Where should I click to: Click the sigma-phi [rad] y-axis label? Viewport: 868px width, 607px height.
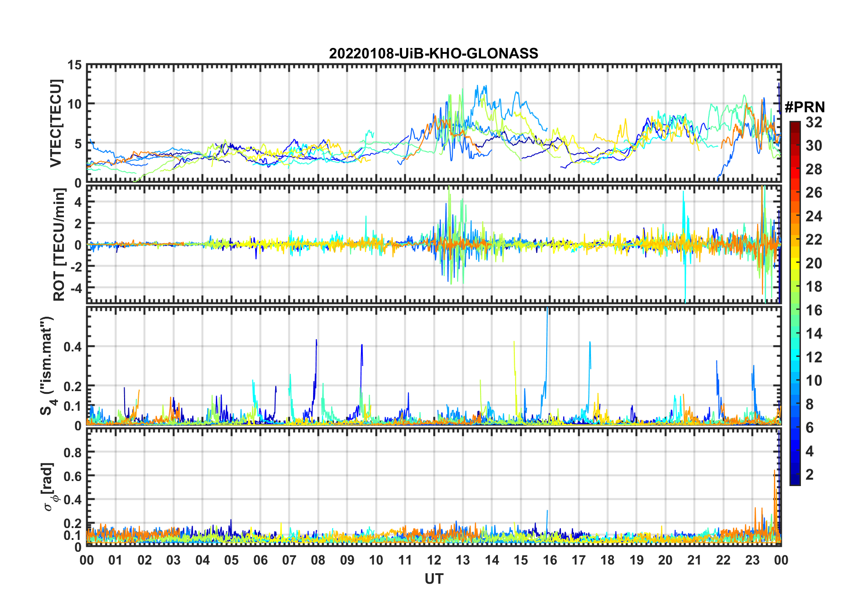48,487
